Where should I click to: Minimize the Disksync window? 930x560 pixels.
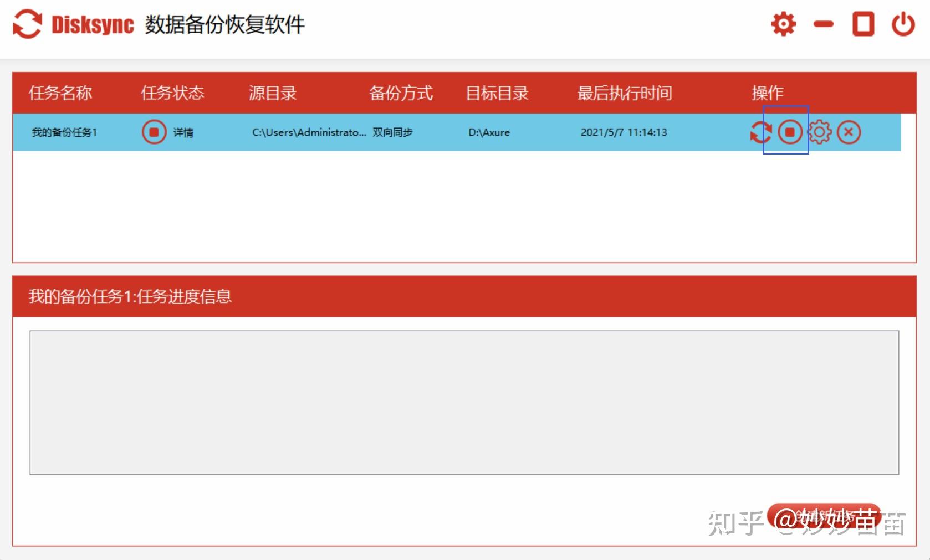point(823,24)
